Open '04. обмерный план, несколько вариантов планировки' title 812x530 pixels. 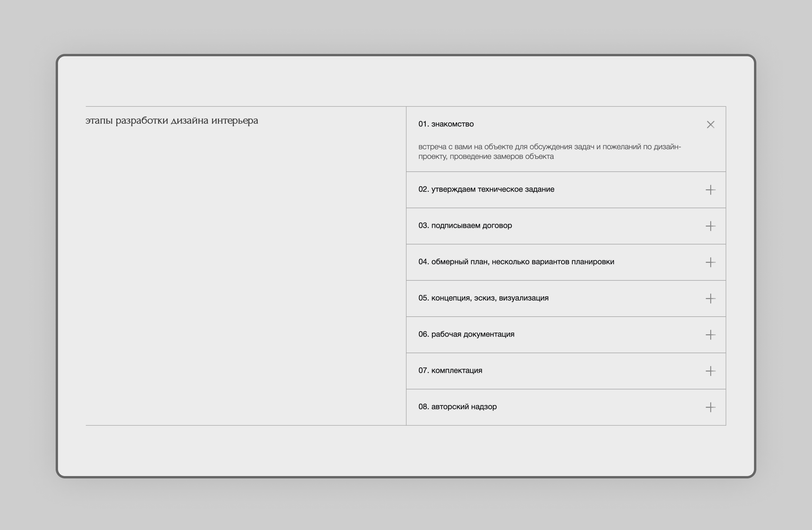[x=516, y=262]
